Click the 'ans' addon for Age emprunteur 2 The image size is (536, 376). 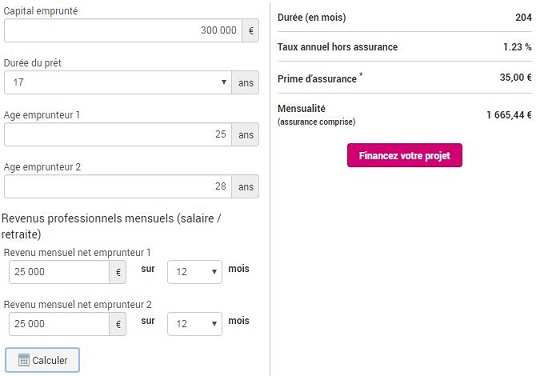245,187
